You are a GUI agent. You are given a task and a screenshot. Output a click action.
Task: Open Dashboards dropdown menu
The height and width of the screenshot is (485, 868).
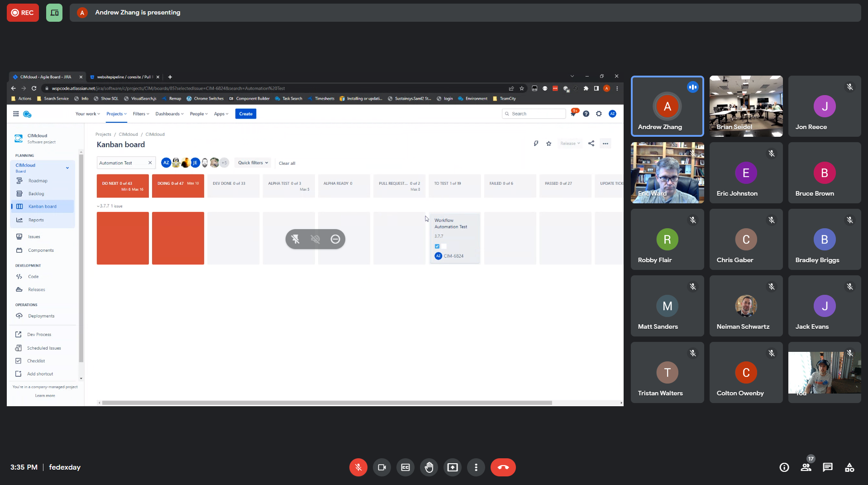(x=169, y=114)
